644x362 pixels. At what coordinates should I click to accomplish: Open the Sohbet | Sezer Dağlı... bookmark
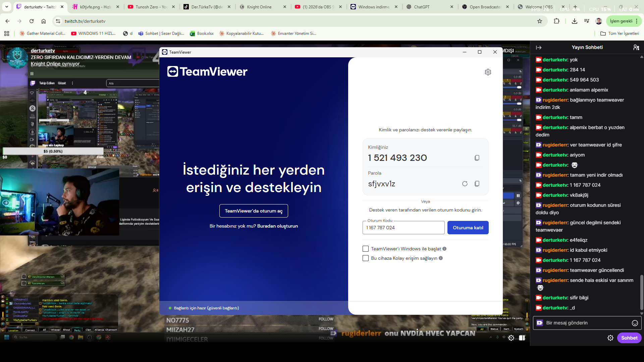tap(161, 34)
